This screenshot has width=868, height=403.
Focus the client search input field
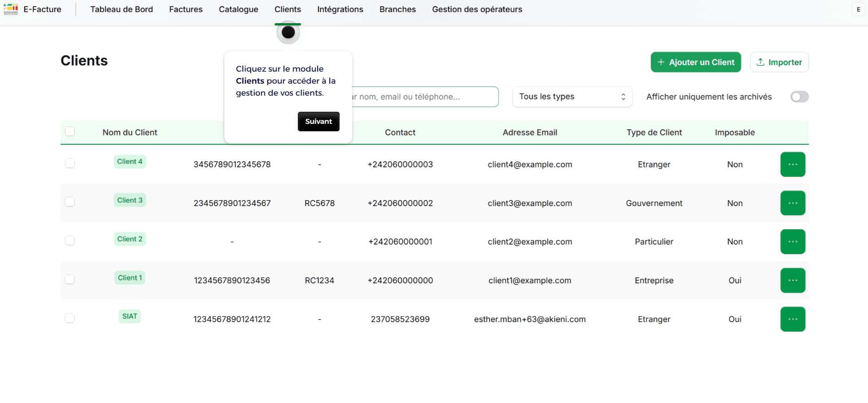point(425,97)
